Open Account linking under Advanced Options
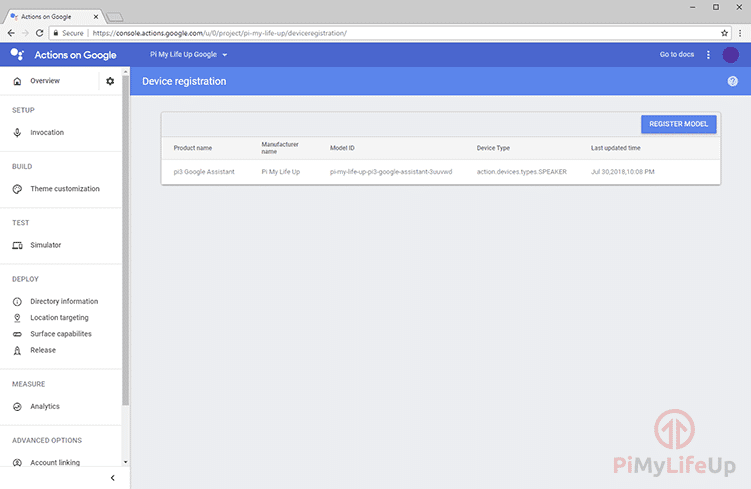The height and width of the screenshot is (489, 751). tap(55, 463)
